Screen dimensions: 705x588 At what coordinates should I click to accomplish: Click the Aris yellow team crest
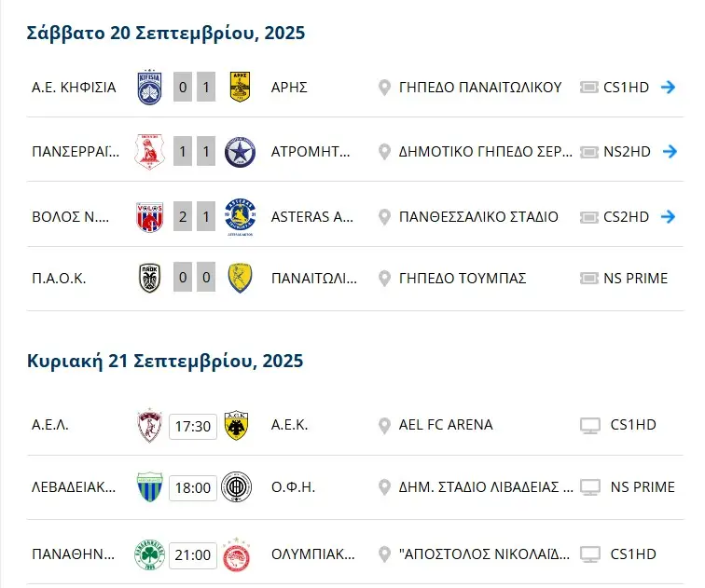click(x=241, y=88)
